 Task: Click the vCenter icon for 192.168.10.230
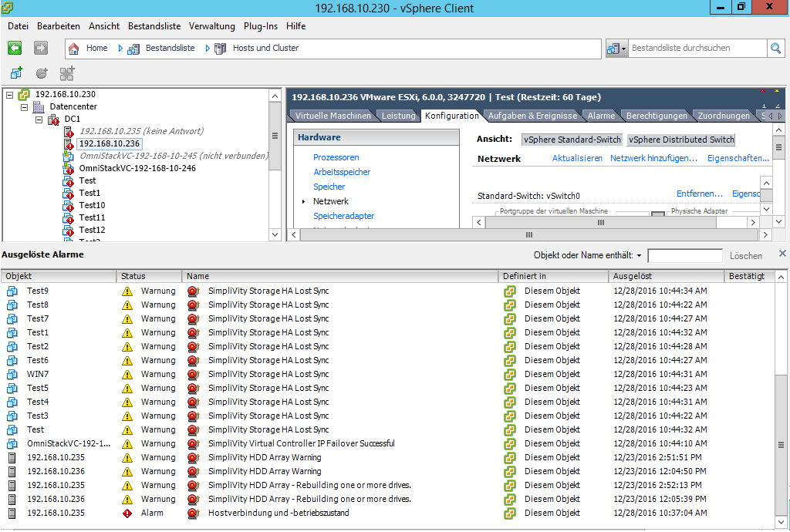click(x=24, y=95)
